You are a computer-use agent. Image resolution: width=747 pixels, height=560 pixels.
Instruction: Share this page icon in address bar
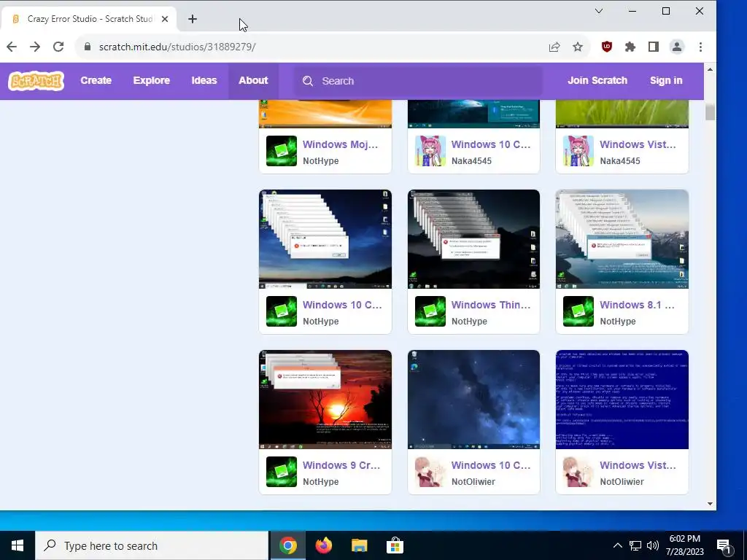554,47
